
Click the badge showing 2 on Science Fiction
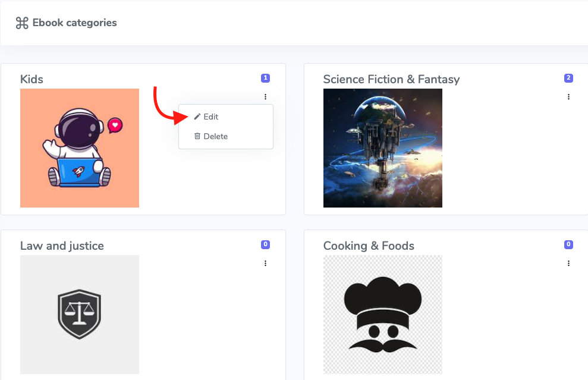568,78
